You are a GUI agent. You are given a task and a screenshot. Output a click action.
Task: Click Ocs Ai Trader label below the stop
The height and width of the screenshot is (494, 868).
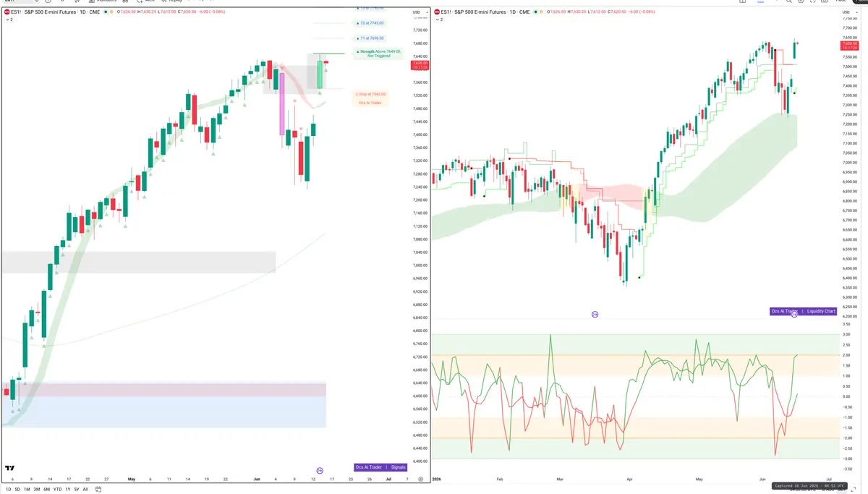coord(370,103)
